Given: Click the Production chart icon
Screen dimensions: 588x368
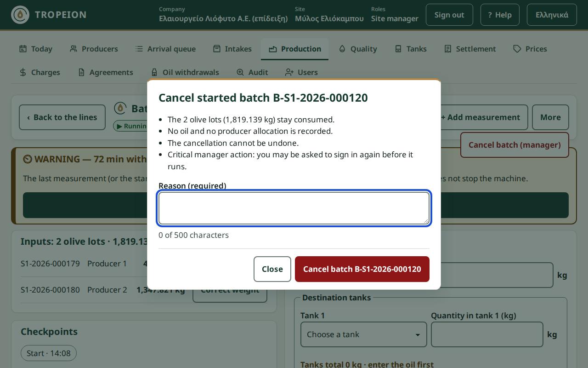Looking at the screenshot, I should (x=273, y=49).
